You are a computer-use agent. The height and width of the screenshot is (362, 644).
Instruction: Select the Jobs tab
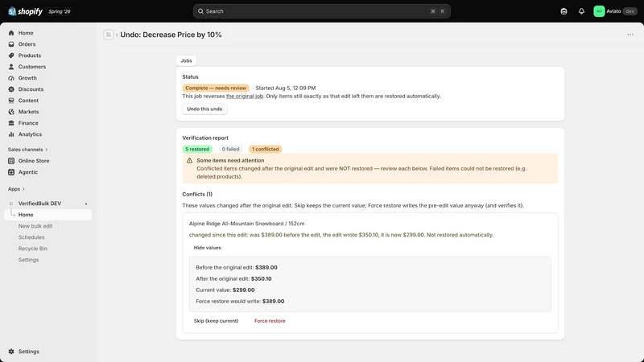point(186,61)
